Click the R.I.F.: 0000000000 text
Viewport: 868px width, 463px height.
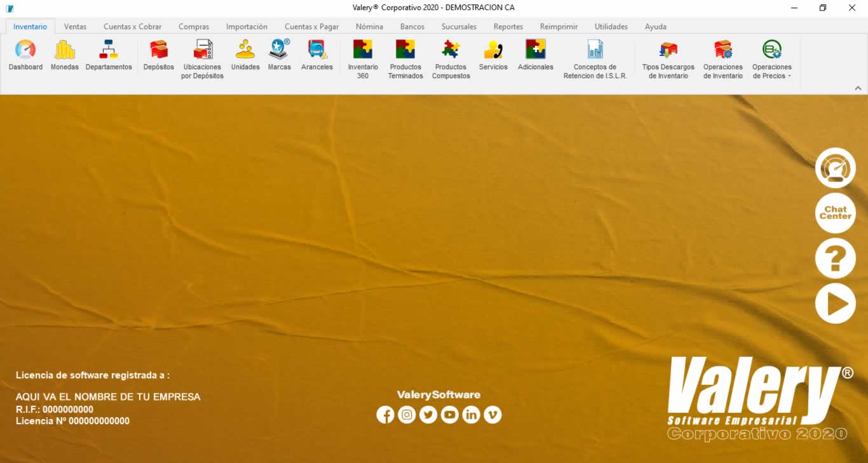tap(55, 410)
